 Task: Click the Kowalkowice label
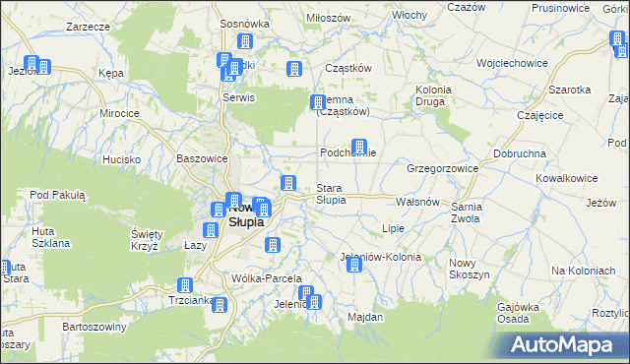tap(567, 179)
